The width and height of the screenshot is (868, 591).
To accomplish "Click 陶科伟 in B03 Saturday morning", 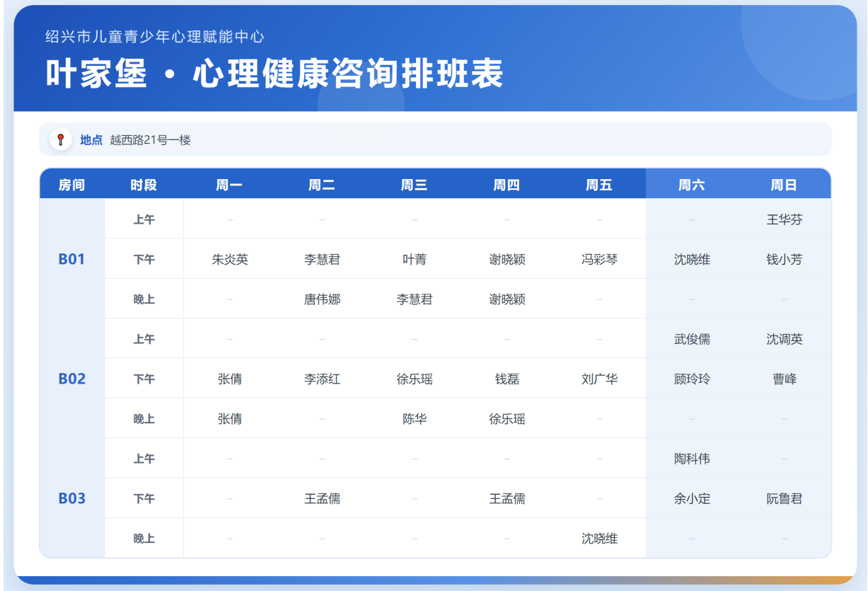I will tap(692, 459).
